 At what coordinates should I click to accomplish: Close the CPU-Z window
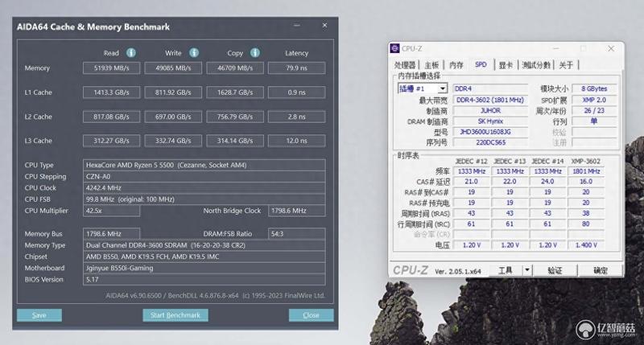click(611, 48)
